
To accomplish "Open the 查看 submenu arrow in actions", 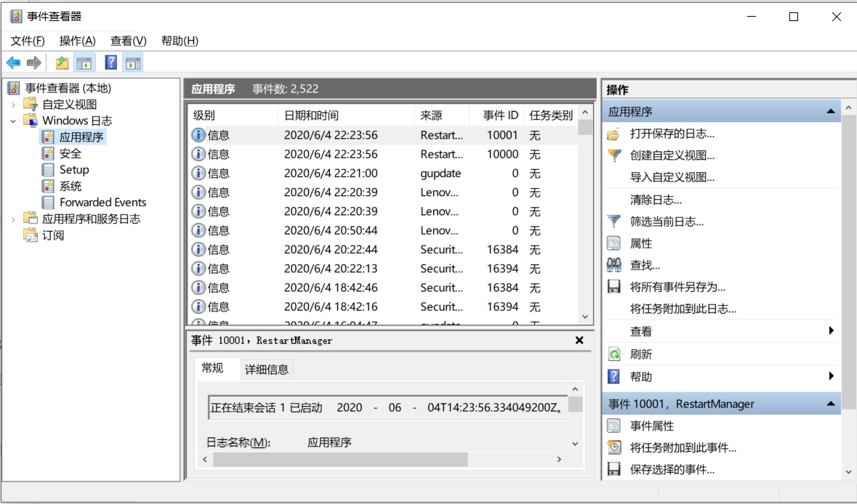I will click(832, 330).
